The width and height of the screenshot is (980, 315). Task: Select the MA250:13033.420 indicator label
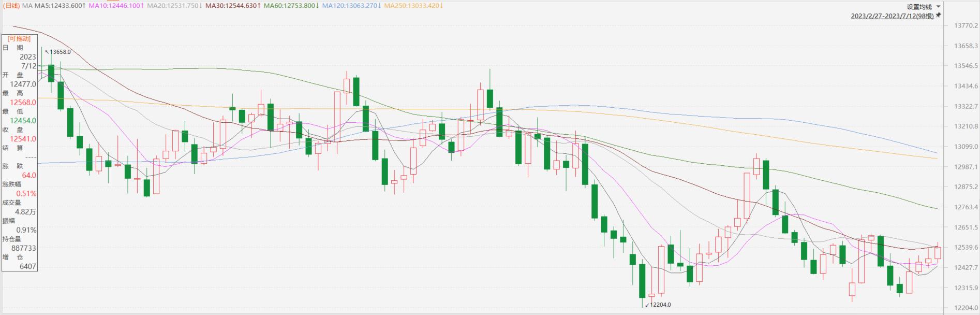click(413, 6)
